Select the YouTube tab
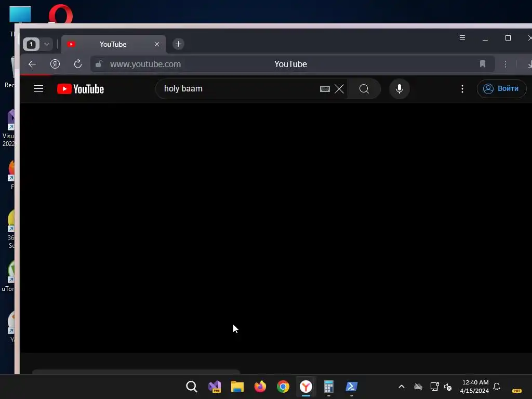532x399 pixels. [113, 44]
